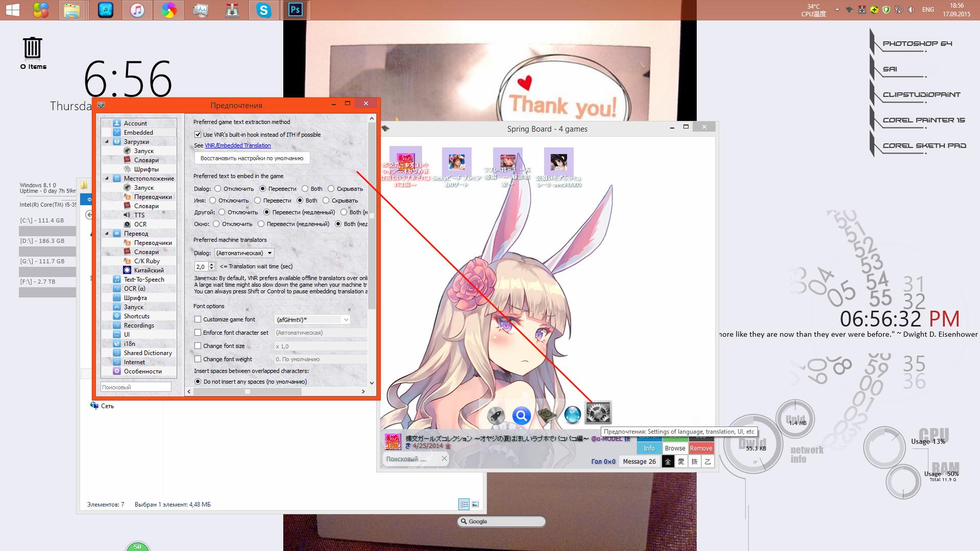Enable Change font size checkbox
The image size is (980, 551).
click(x=198, y=346)
